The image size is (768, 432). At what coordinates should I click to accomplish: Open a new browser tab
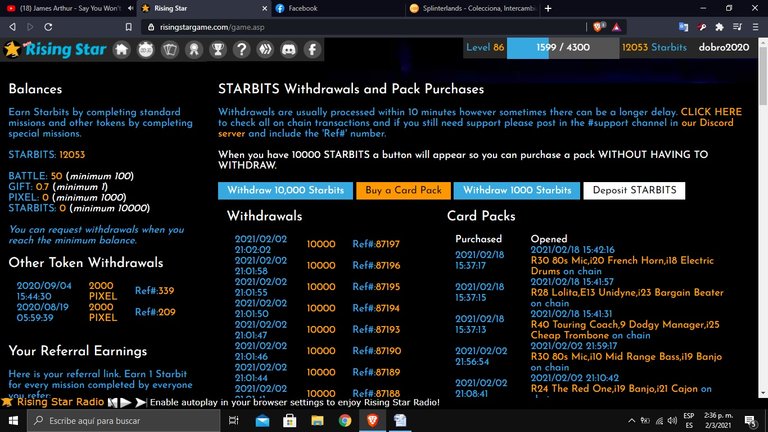point(548,8)
